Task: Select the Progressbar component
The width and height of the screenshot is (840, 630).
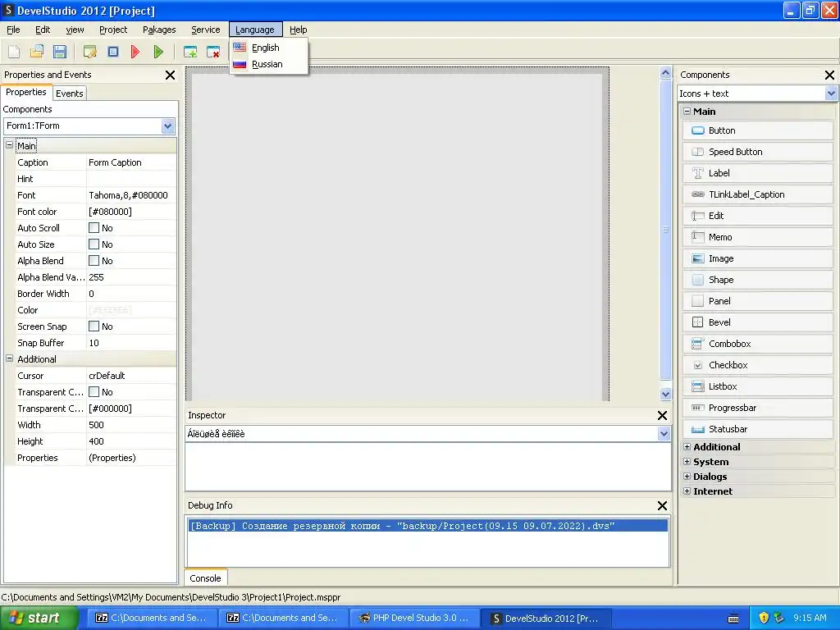Action: 757,408
